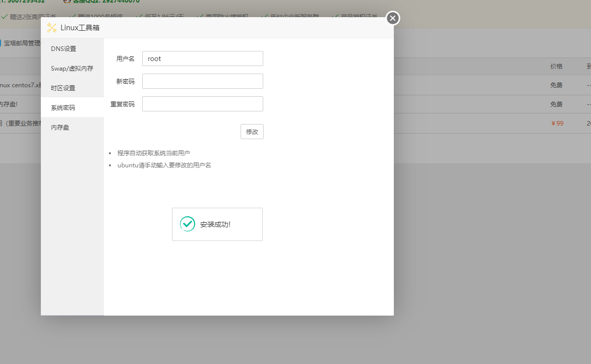Switch to Swap/虚拟内存 tab
The image size is (591, 364).
[73, 68]
